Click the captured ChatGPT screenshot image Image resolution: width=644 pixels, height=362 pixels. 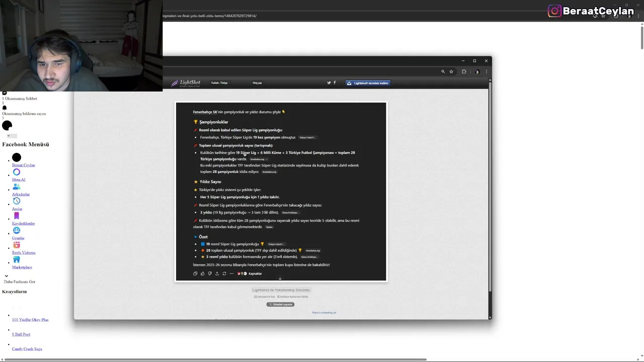point(281,192)
